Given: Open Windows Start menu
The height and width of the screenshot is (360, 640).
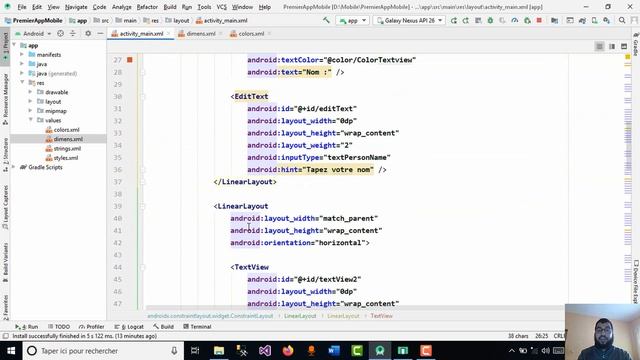Looking at the screenshot, I should (x=11, y=351).
